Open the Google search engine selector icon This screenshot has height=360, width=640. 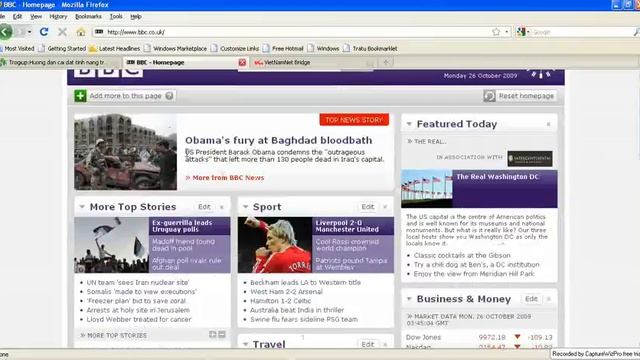(x=521, y=32)
